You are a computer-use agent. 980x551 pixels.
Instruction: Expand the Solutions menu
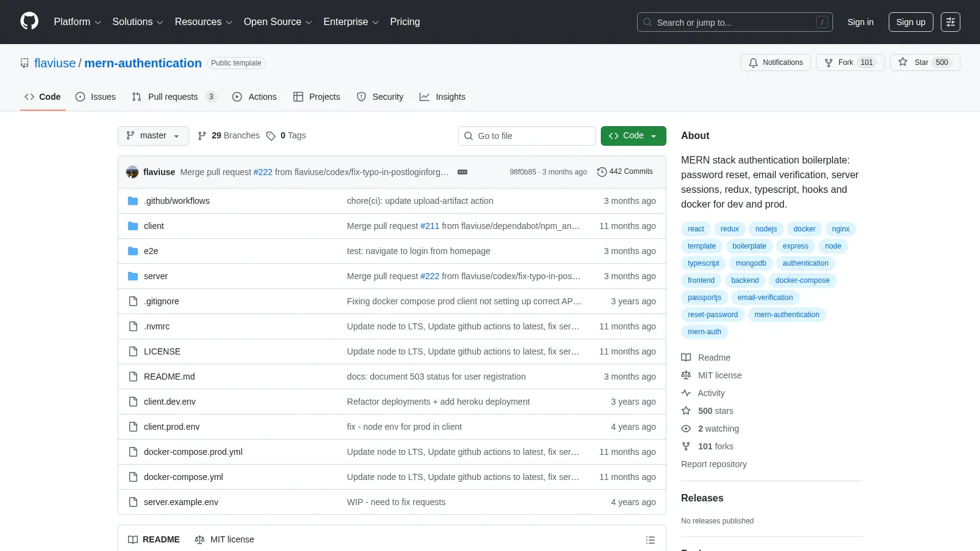(138, 22)
